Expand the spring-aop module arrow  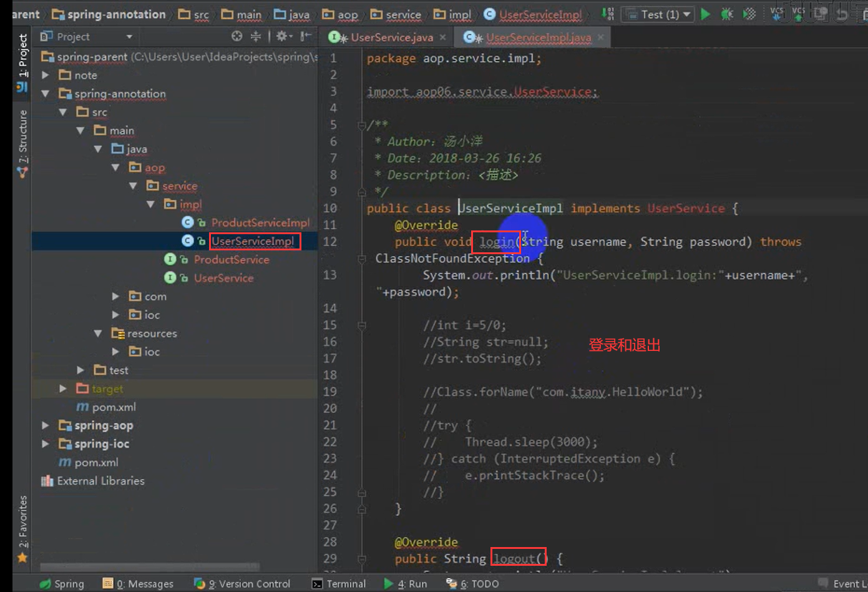46,425
